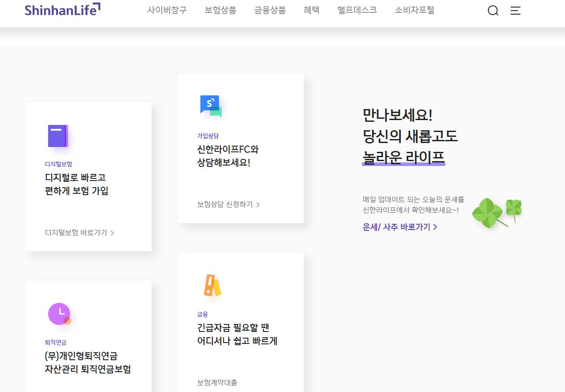Open the 보험상품 menu

point(220,10)
